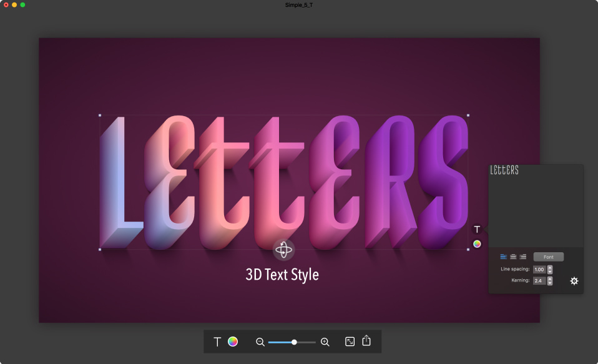Zoom out using the magnifier minus icon
Image resolution: width=598 pixels, height=364 pixels.
[260, 342]
